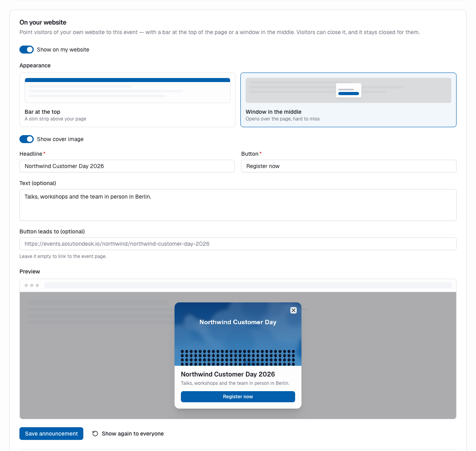The image size is (476, 451).
Task: Click the On your website heading
Action: (x=43, y=23)
